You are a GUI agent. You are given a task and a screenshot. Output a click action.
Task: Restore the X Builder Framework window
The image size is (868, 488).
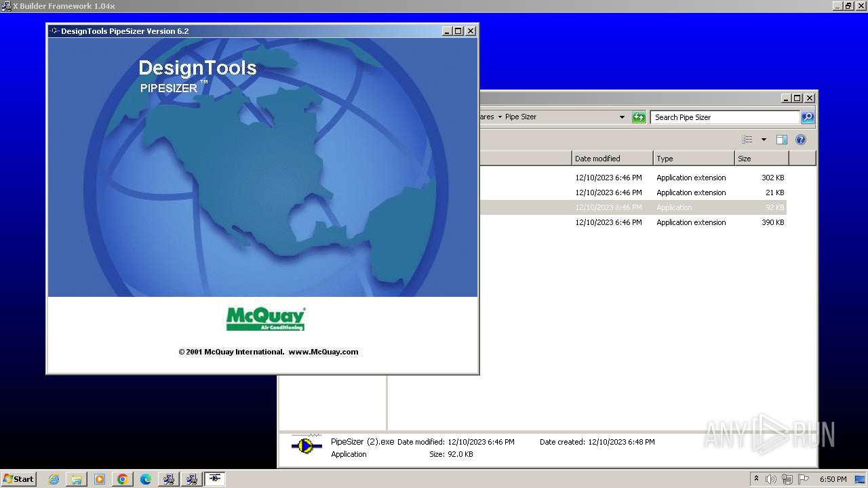pos(848,6)
